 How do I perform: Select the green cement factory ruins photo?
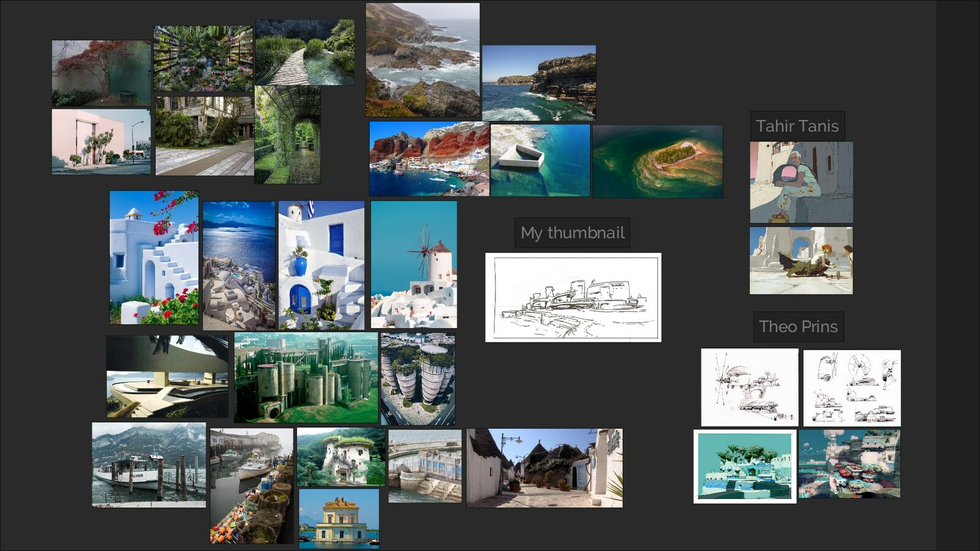(306, 378)
